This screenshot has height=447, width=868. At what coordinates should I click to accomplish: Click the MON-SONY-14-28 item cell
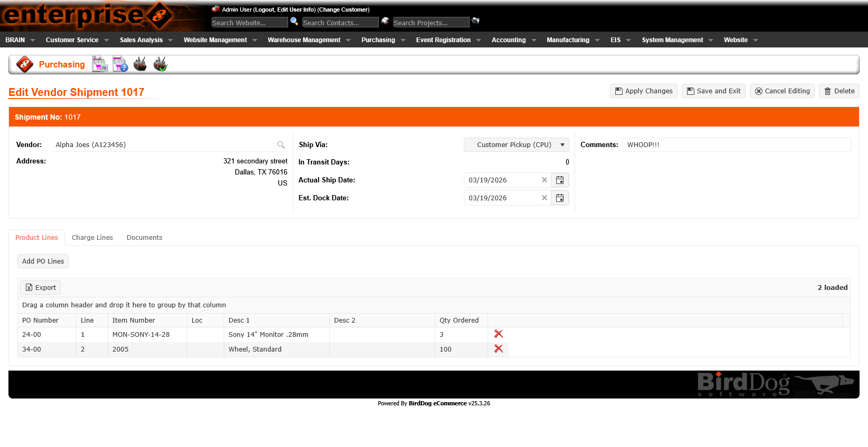point(147,335)
